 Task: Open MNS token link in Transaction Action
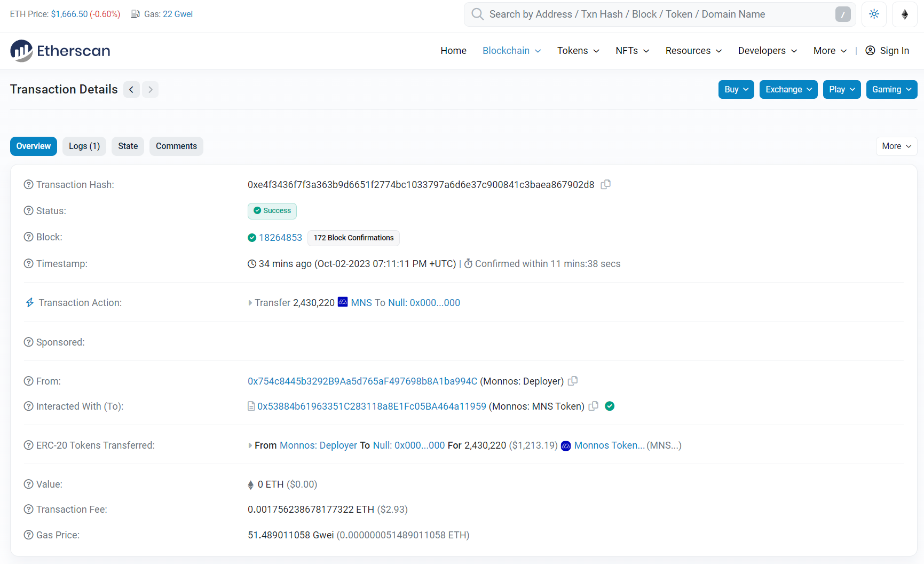pyautogui.click(x=361, y=303)
